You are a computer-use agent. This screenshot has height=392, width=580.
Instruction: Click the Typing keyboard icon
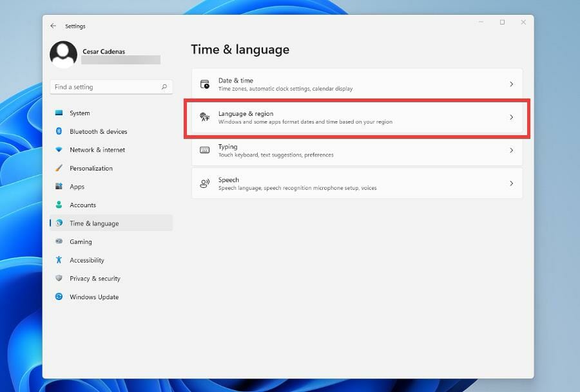coord(204,150)
